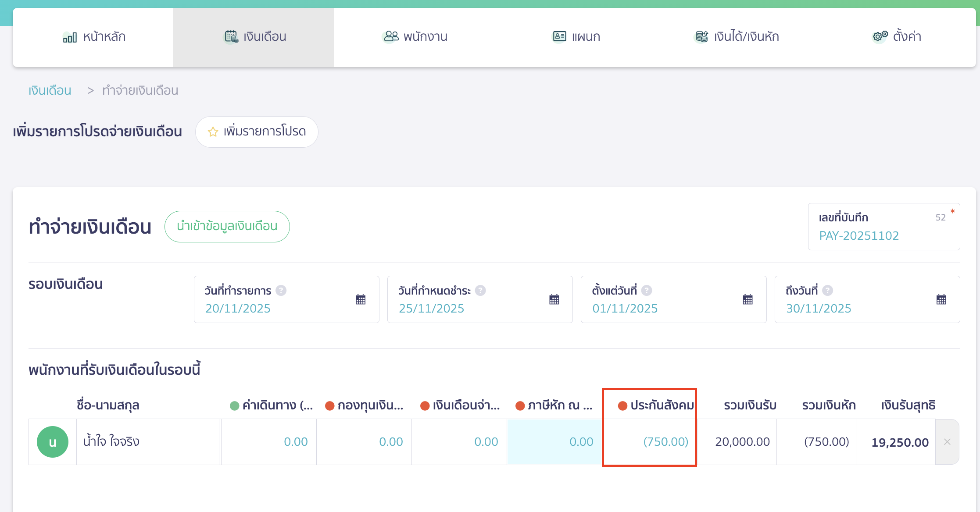Image resolution: width=980 pixels, height=512 pixels.
Task: Open calendar icon for ถึงวันที่
Action: (941, 300)
